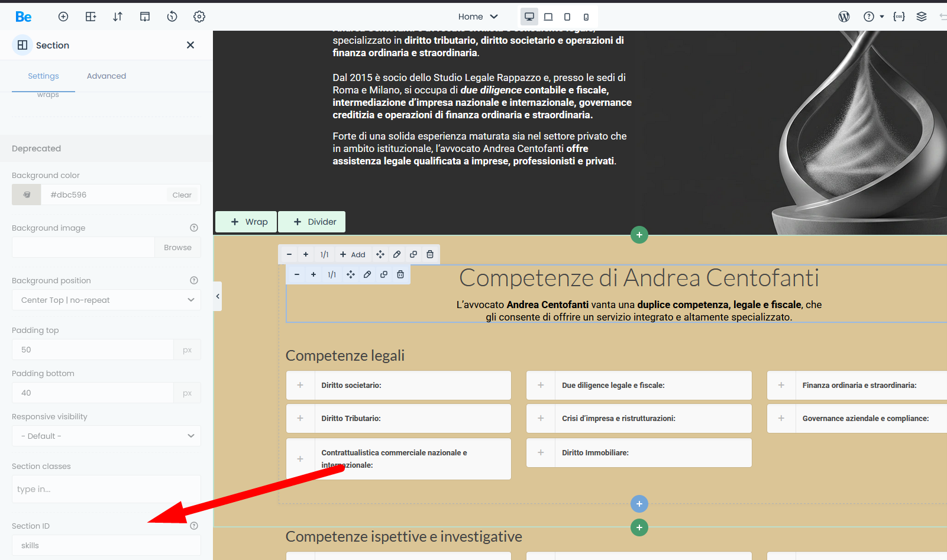Open the Responsive visibility dropdown
This screenshot has width=947, height=560.
click(x=106, y=436)
